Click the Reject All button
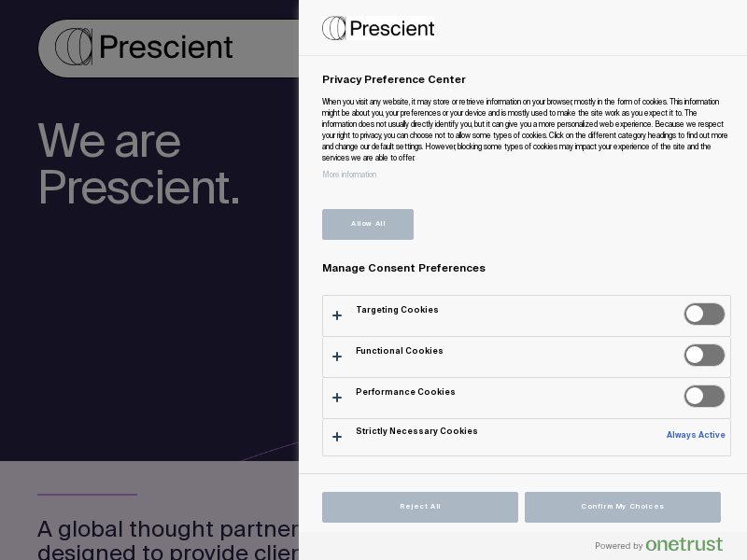The height and width of the screenshot is (560, 747). pos(420,507)
